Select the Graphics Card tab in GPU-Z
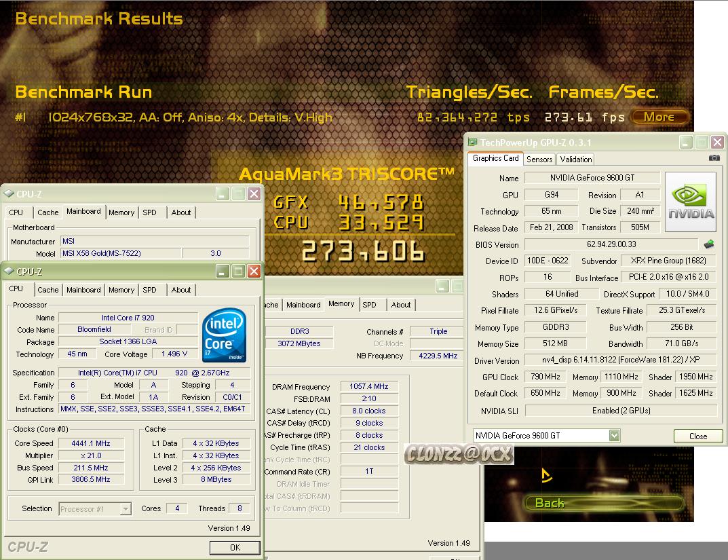728x560 pixels. (495, 158)
